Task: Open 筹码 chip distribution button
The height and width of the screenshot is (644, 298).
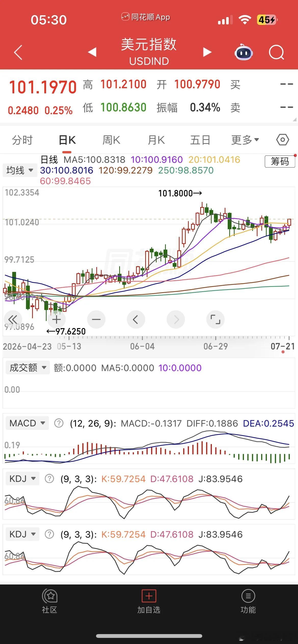Action: 280,162
